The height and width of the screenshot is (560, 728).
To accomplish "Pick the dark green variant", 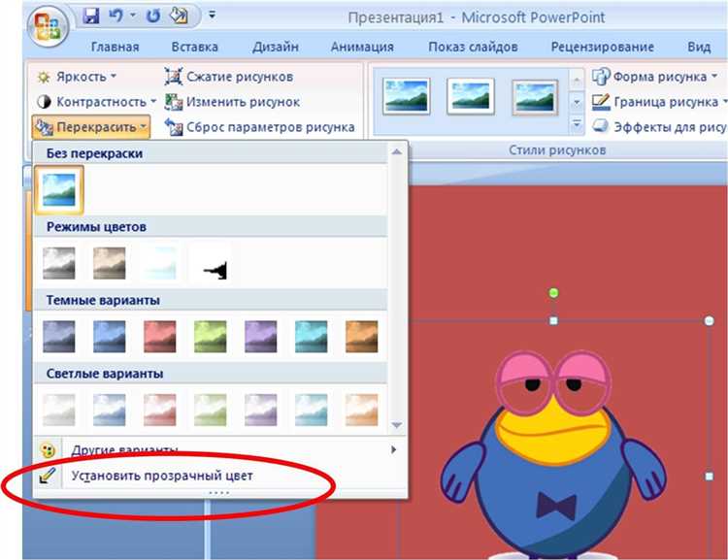I will (x=211, y=337).
